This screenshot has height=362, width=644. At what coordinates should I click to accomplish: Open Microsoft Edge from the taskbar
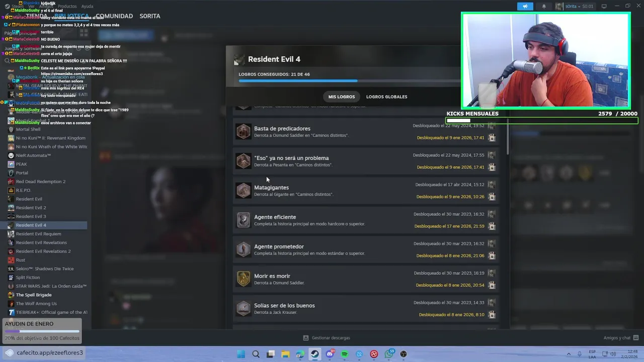coord(300,354)
